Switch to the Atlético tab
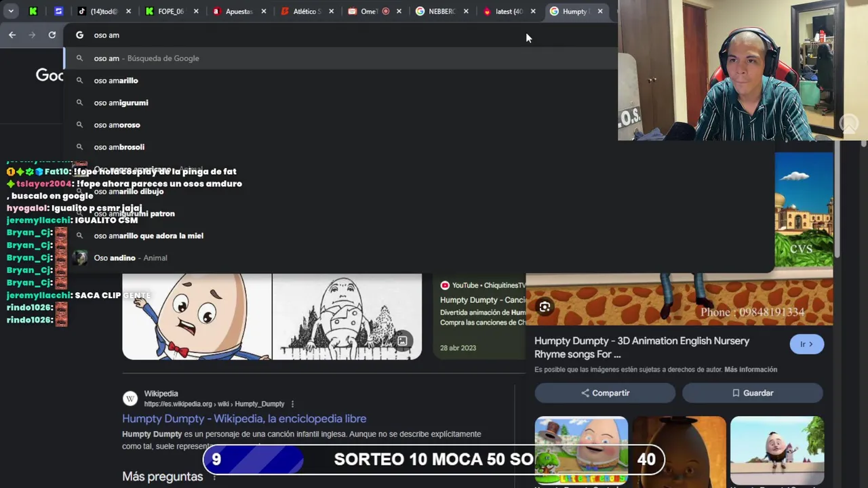Viewport: 868px width, 488px height. coord(301,11)
